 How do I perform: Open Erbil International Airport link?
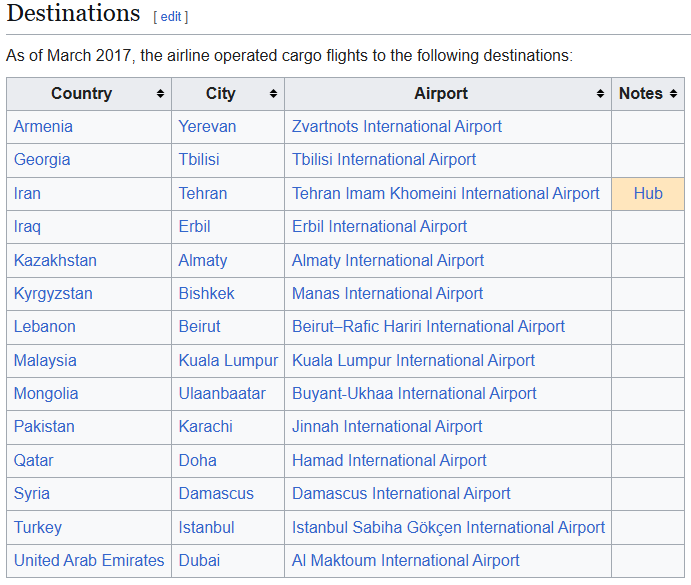tap(379, 227)
